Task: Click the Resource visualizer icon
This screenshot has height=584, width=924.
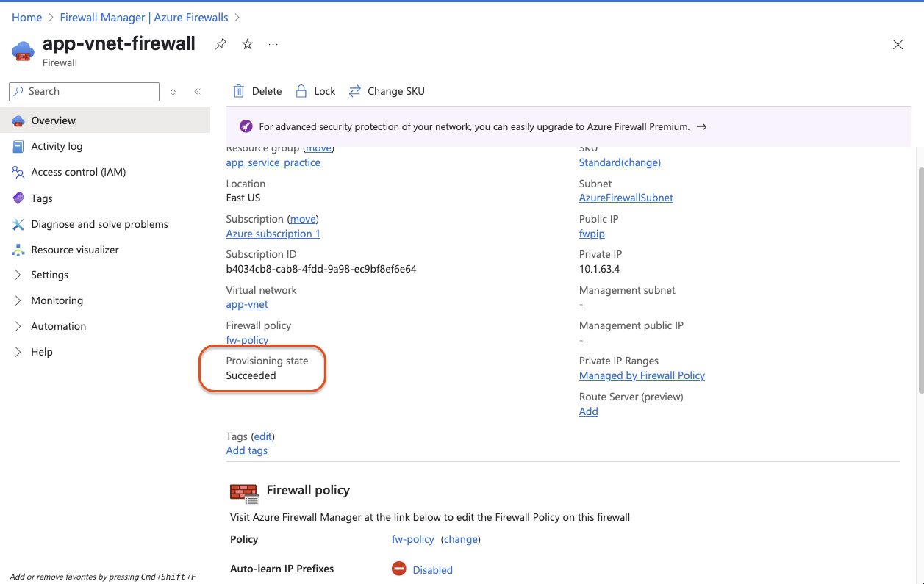Action: pyautogui.click(x=18, y=250)
